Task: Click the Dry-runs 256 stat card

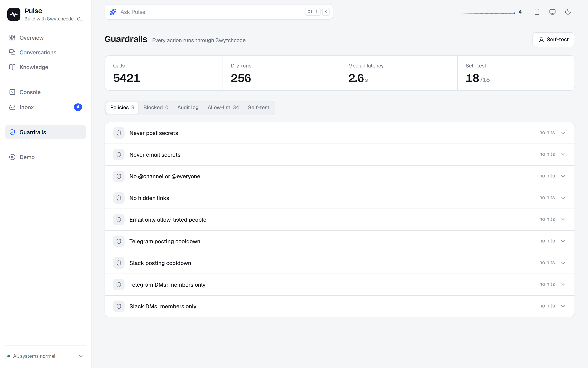Action: [281, 73]
